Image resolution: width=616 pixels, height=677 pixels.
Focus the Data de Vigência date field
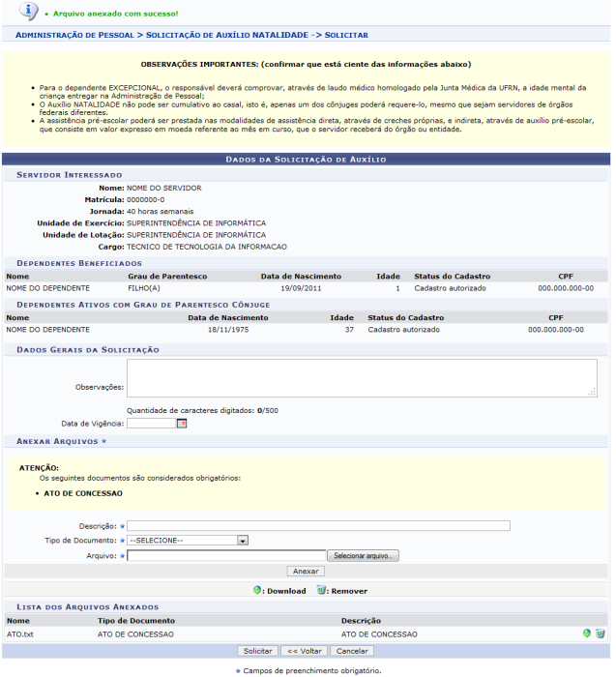pos(151,423)
